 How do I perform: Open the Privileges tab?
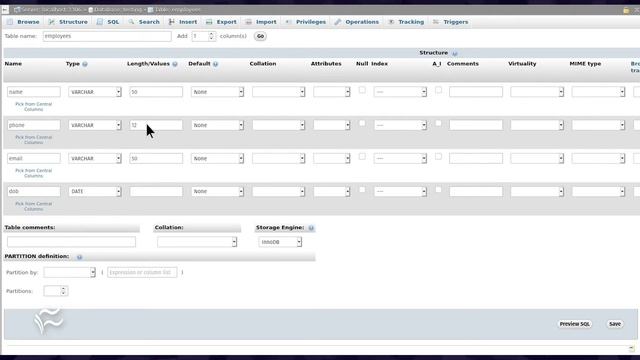tap(306, 22)
